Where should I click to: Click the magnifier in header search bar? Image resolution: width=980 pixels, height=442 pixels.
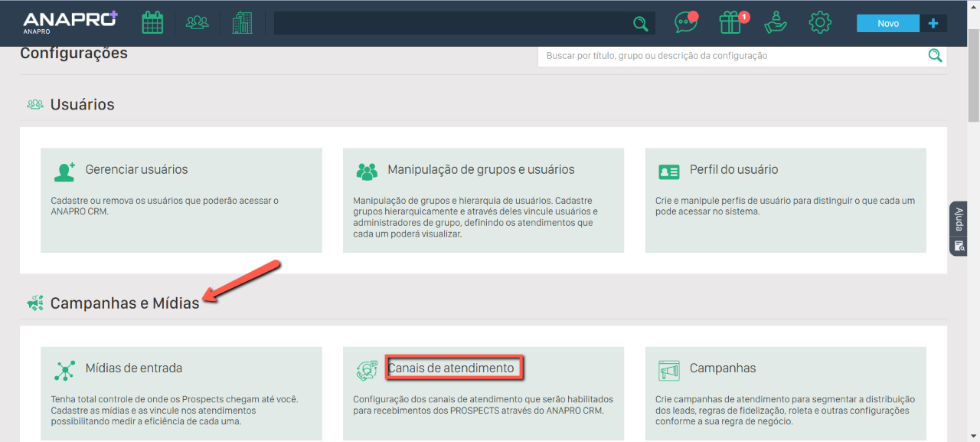coord(640,24)
